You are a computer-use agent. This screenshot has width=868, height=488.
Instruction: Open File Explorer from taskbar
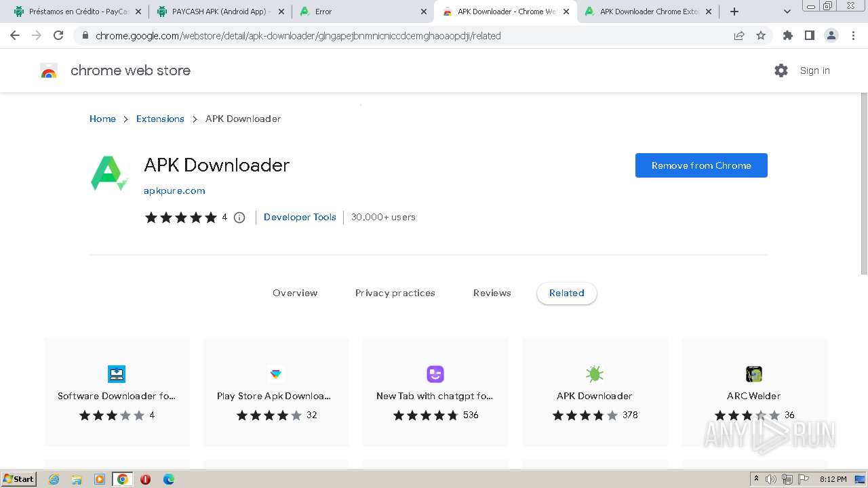pos(77,479)
